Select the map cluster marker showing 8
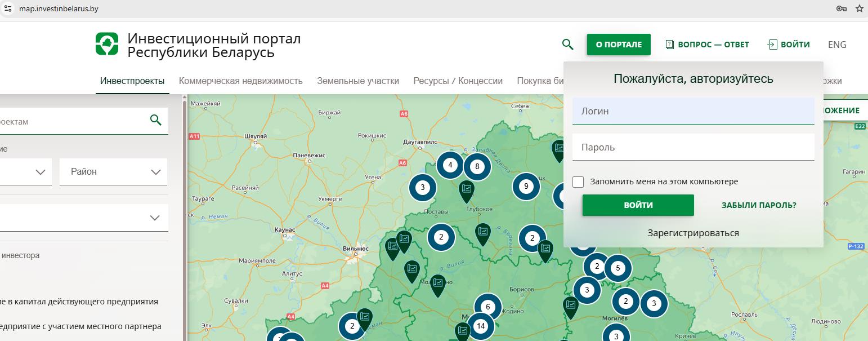Image resolution: width=868 pixels, height=341 pixels. (x=477, y=166)
